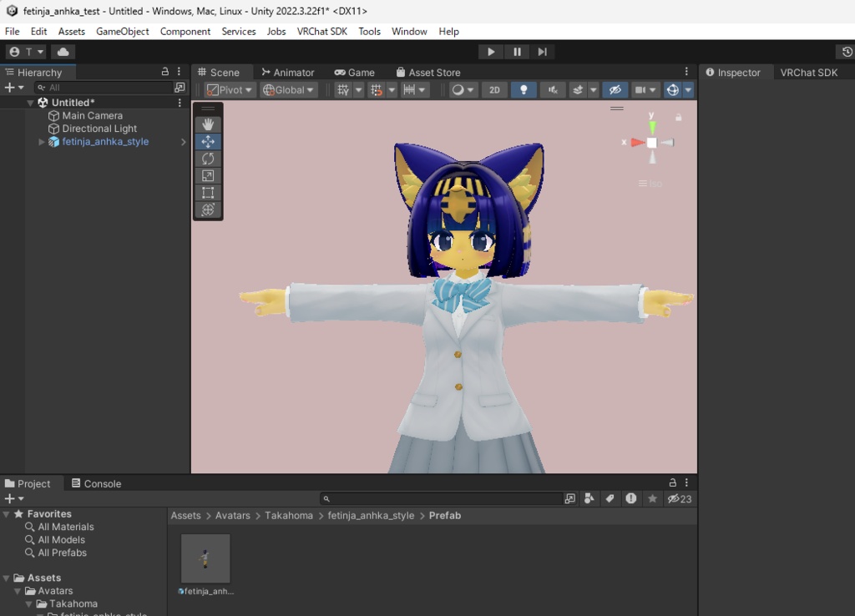Image resolution: width=855 pixels, height=616 pixels.
Task: Open Project search by type filter
Action: (x=589, y=499)
